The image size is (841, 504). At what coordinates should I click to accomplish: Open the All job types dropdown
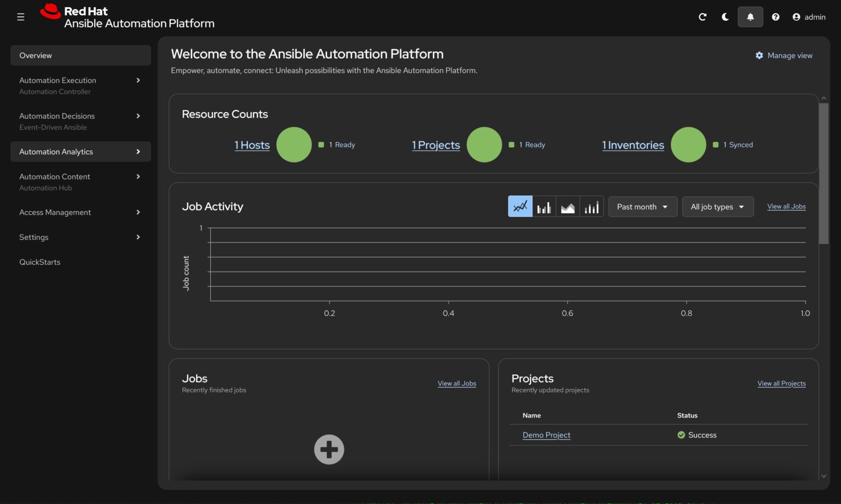pos(718,206)
